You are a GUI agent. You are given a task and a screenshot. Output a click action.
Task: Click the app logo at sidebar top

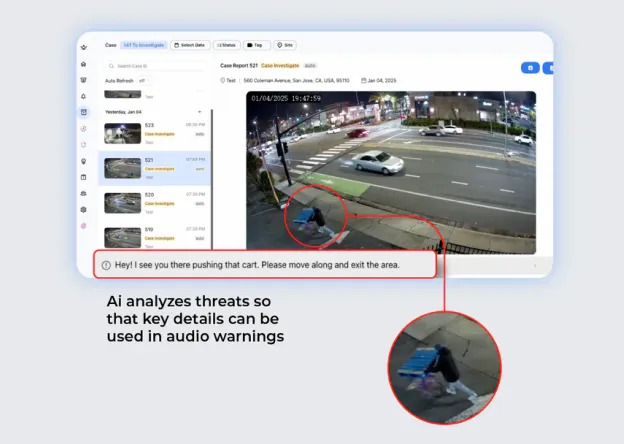84,45
